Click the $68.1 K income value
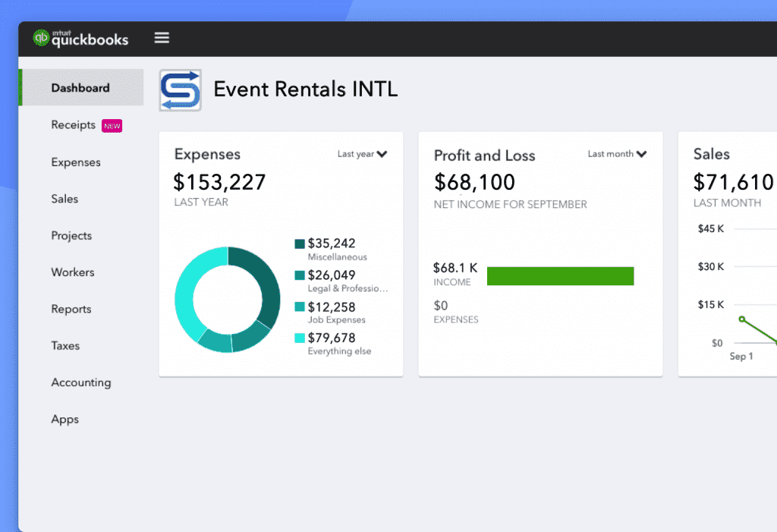 pos(455,268)
